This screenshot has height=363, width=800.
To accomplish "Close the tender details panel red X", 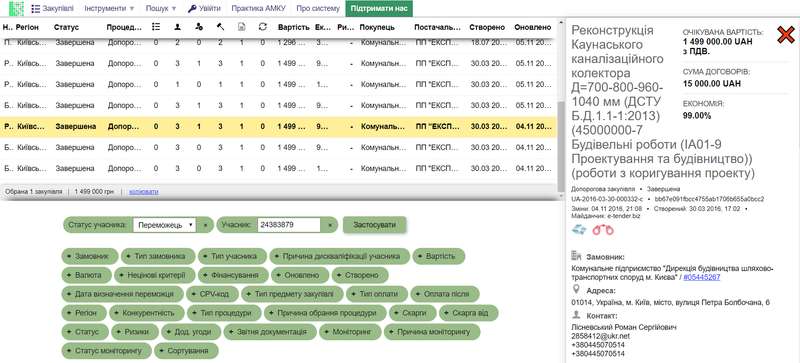I will click(786, 35).
